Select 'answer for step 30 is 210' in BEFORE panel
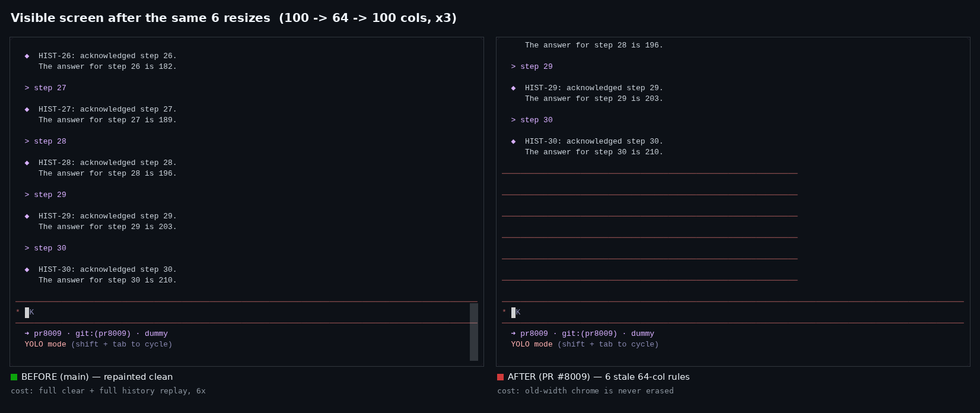This screenshot has height=413, width=980. pyautogui.click(x=114, y=280)
